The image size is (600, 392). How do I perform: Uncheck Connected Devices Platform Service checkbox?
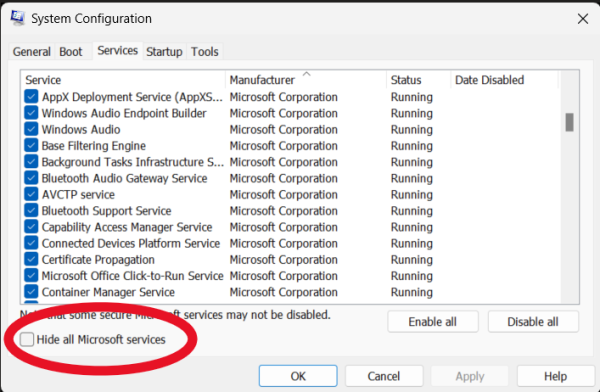[31, 243]
